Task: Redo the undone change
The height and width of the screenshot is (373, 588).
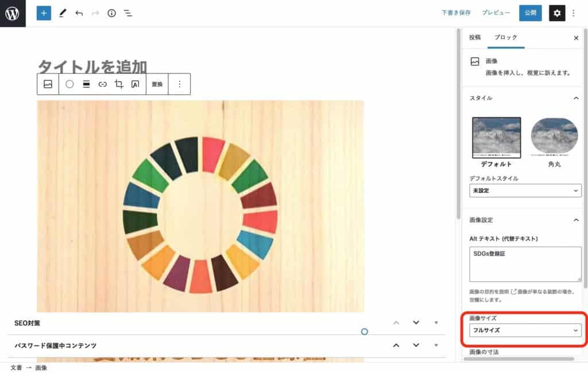Action: click(95, 14)
